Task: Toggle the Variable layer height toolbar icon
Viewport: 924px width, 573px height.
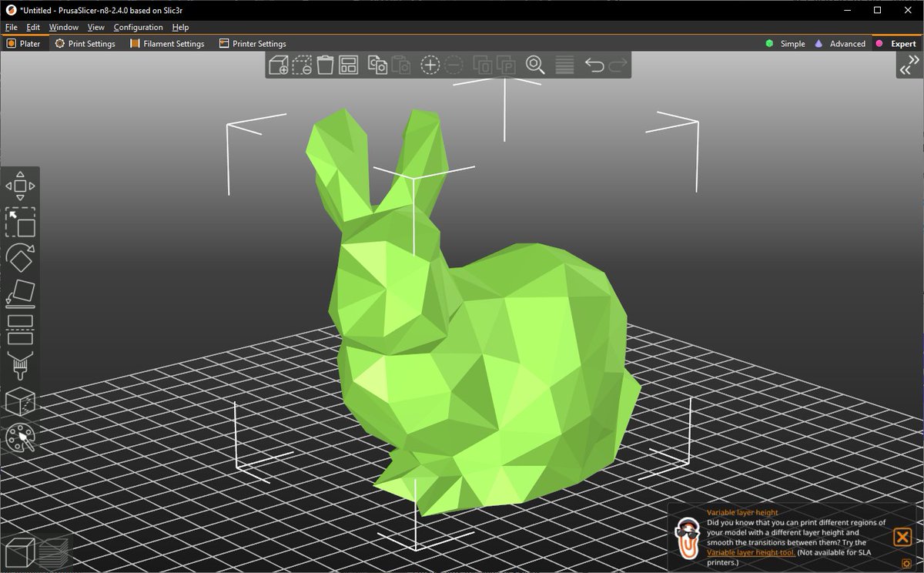Action: tap(564, 65)
